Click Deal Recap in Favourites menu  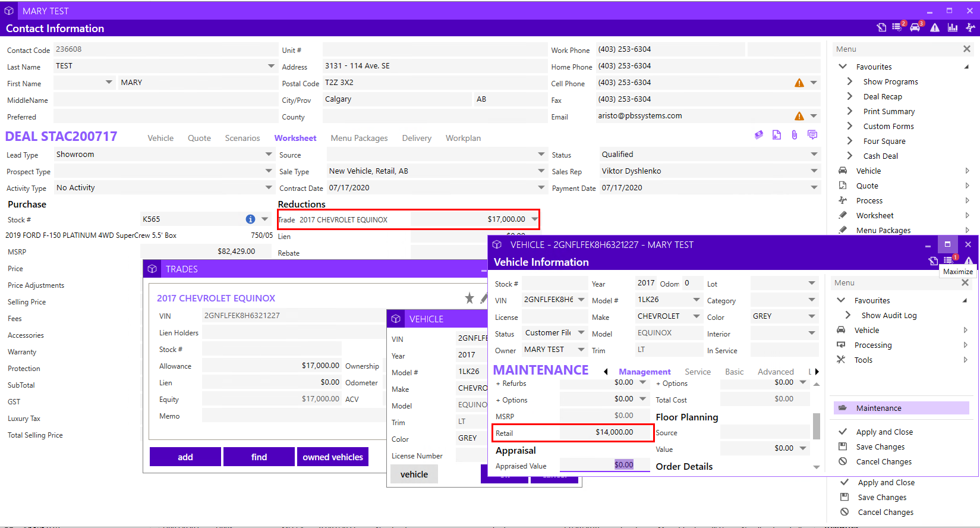click(x=883, y=96)
